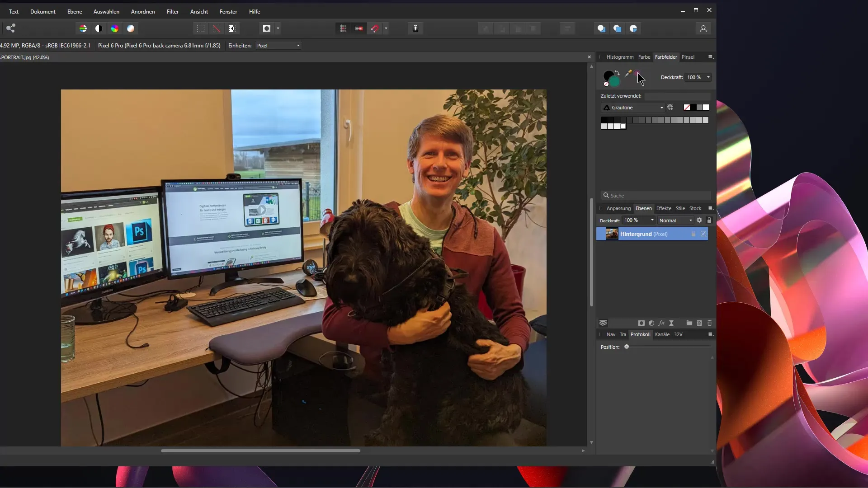Switch to the Stock tab
Image resolution: width=868 pixels, height=488 pixels.
pyautogui.click(x=695, y=208)
